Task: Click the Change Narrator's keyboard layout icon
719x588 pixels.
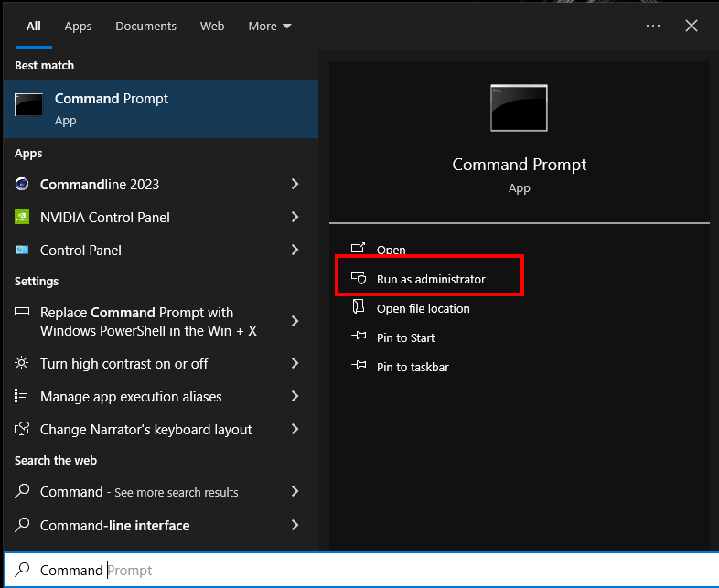Action: coord(22,430)
